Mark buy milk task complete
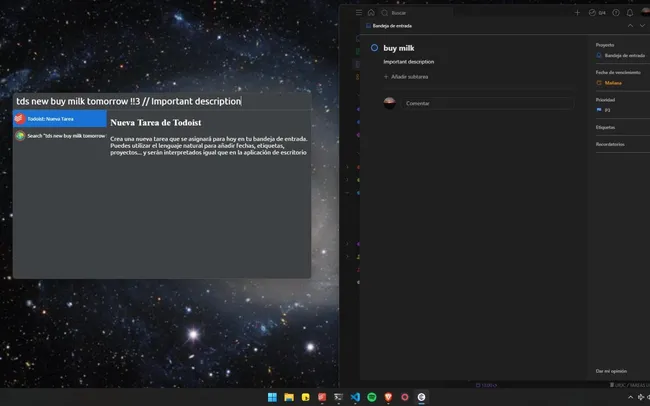 [x=374, y=48]
